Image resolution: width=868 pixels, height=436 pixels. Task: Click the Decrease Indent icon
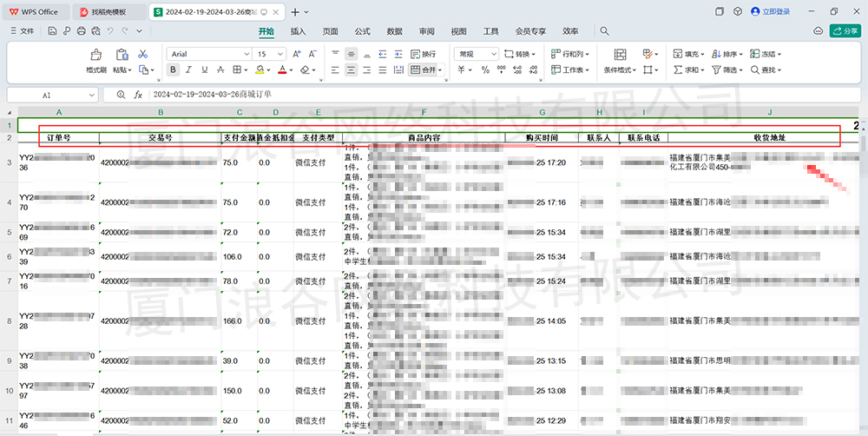pyautogui.click(x=383, y=54)
